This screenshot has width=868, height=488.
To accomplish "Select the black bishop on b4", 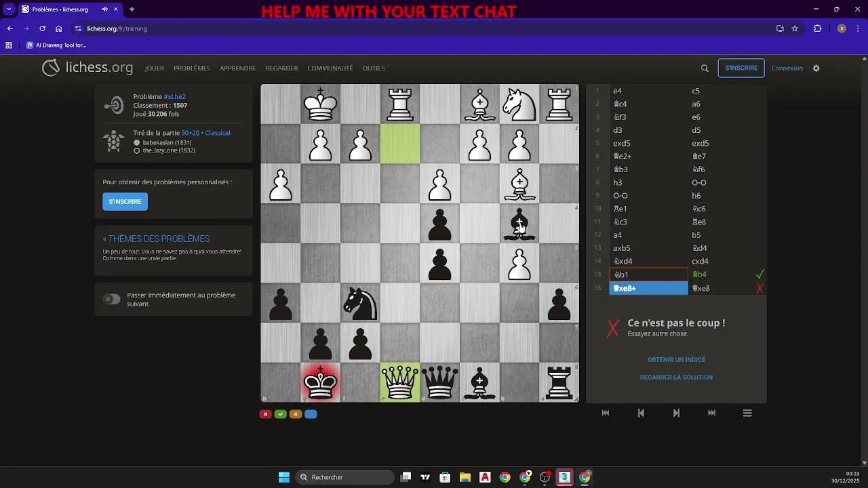I will [x=519, y=224].
